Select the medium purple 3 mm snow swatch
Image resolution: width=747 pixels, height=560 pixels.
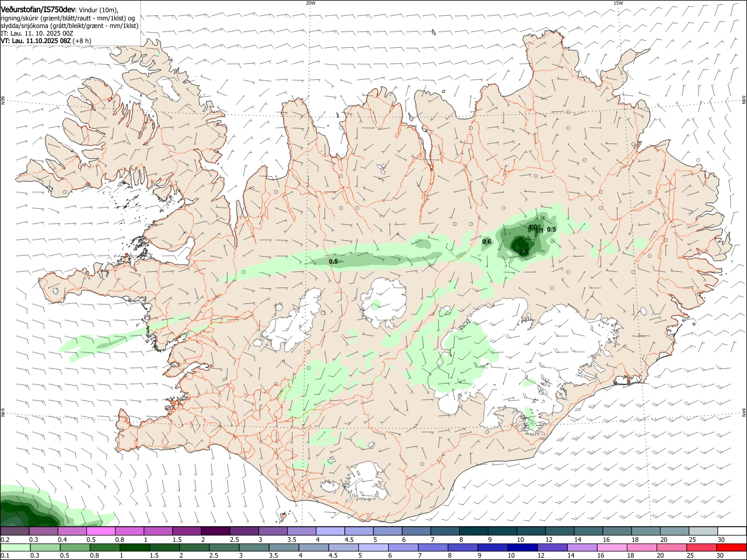273,531
